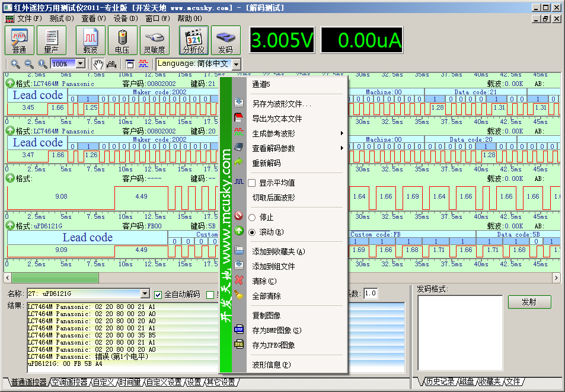Uncheck the 全自动解码 checkbox
This screenshot has height=392, width=565.
158,294
